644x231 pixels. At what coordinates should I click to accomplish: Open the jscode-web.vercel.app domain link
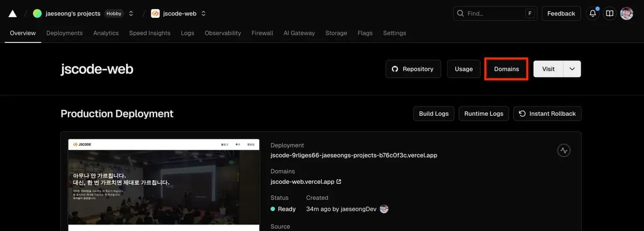click(x=306, y=182)
